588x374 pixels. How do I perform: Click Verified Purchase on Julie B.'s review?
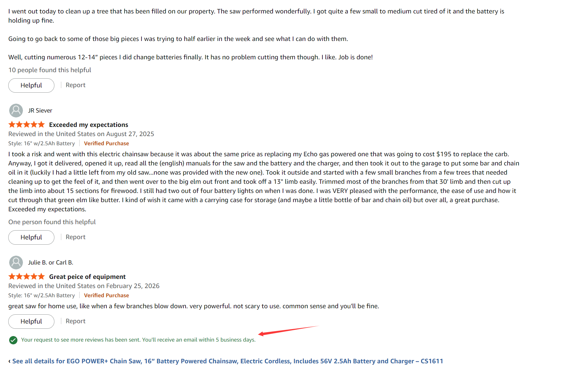(106, 295)
